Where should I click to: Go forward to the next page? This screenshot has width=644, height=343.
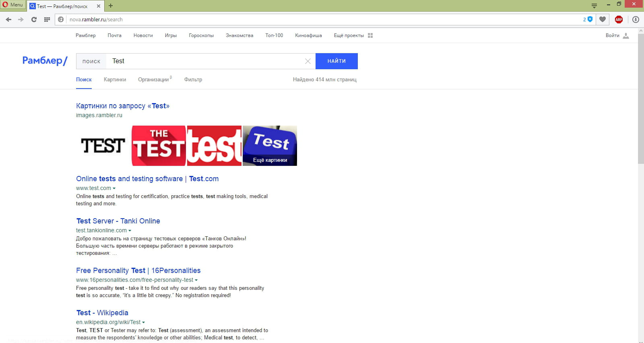click(21, 19)
